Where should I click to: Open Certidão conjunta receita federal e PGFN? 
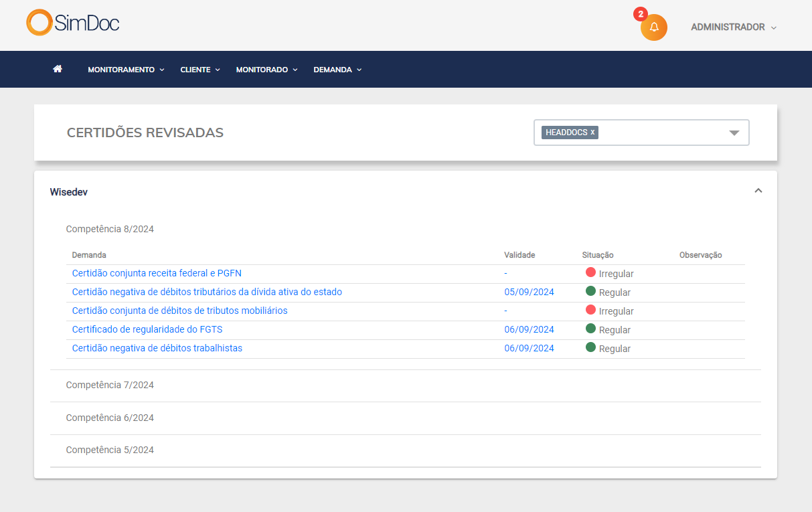click(157, 273)
